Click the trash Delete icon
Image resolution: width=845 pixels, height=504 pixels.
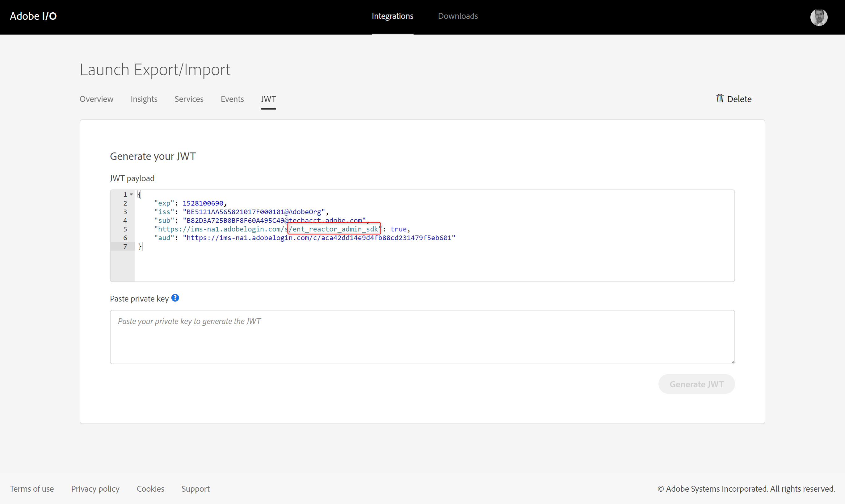(720, 98)
